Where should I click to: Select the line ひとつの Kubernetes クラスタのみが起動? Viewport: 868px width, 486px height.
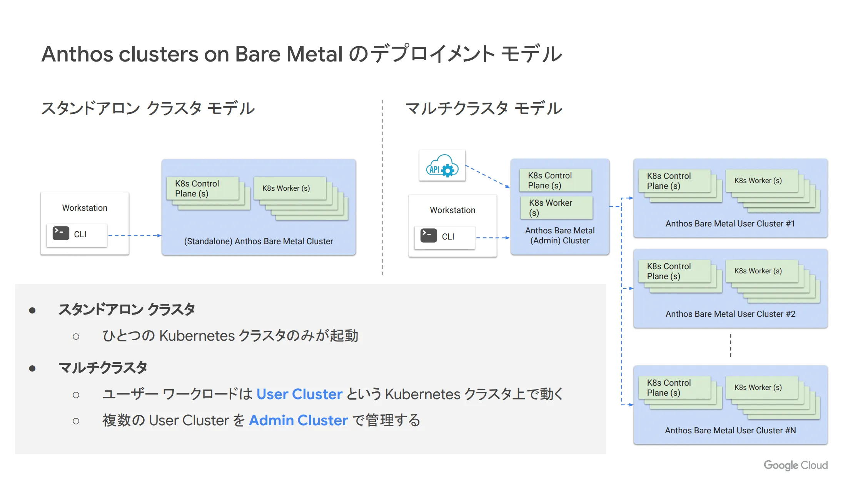coord(230,336)
